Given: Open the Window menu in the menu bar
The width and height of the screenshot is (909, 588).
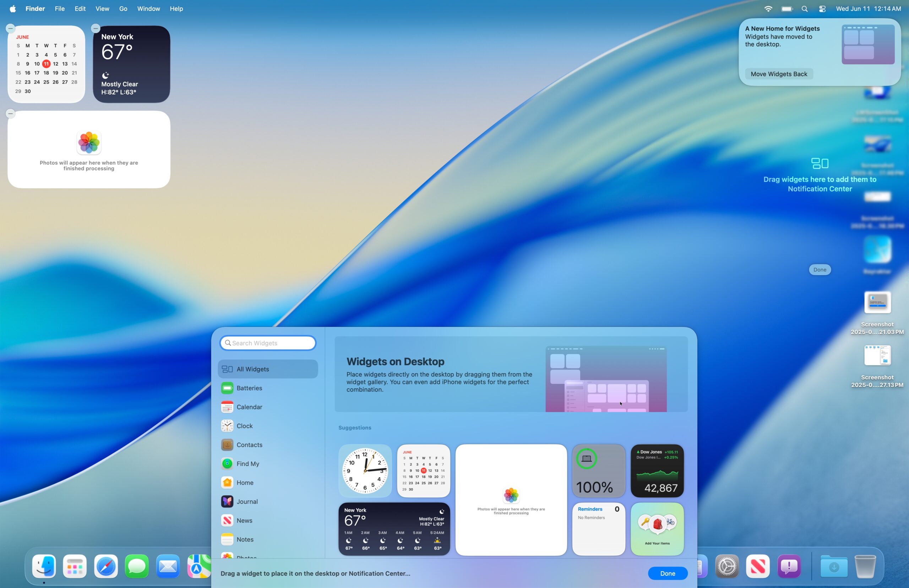Looking at the screenshot, I should (x=148, y=9).
